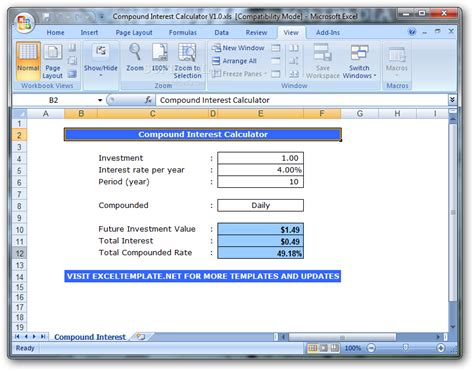The image size is (474, 371).
Task: Switch to Page Layout view in the ribbon
Action: pos(53,61)
